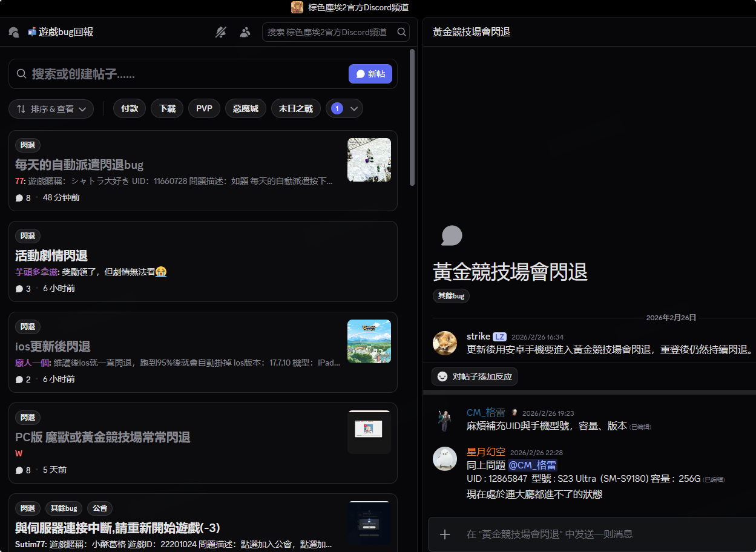This screenshot has width=756, height=552.
Task: Open the 與伺服器連接中斷 post
Action: [x=203, y=522]
